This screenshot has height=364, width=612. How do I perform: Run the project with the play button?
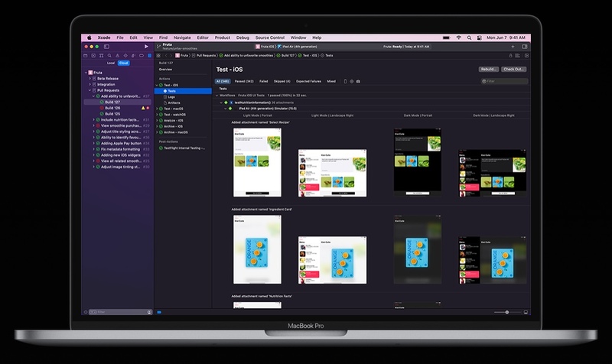tap(146, 47)
